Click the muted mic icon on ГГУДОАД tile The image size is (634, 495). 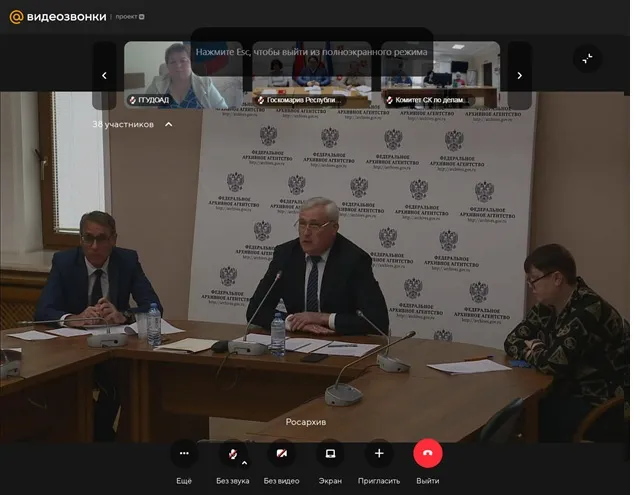(x=133, y=100)
